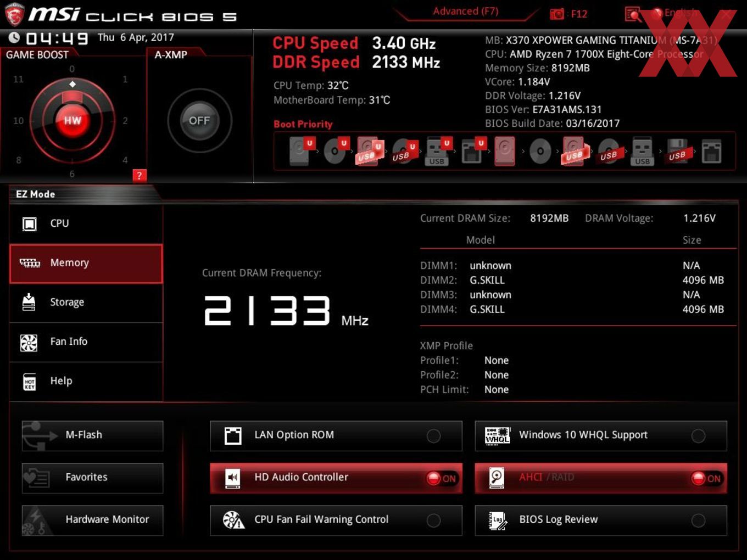This screenshot has height=560, width=747.
Task: Select the legacy network boot icon at end
Action: click(711, 152)
